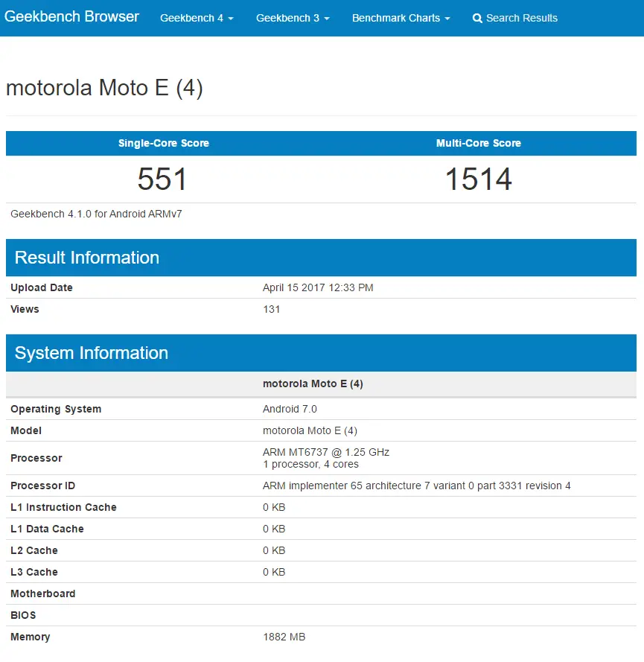Click the Single-Core Score header

pos(163,143)
